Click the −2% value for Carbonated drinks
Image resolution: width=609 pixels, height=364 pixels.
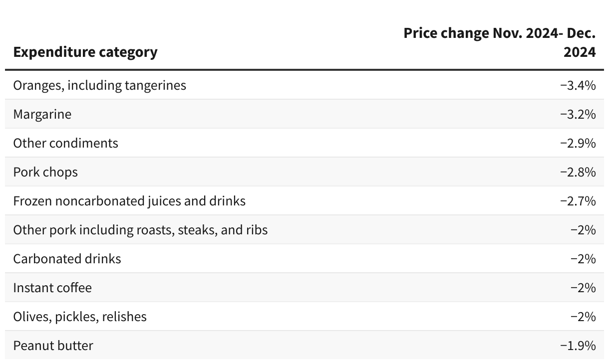pos(583,259)
